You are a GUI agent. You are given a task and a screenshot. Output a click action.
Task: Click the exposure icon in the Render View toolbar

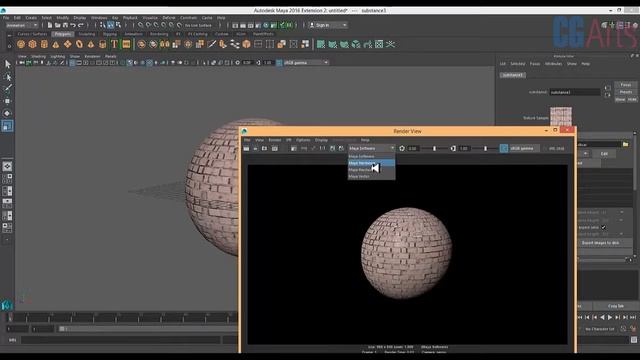click(402, 149)
